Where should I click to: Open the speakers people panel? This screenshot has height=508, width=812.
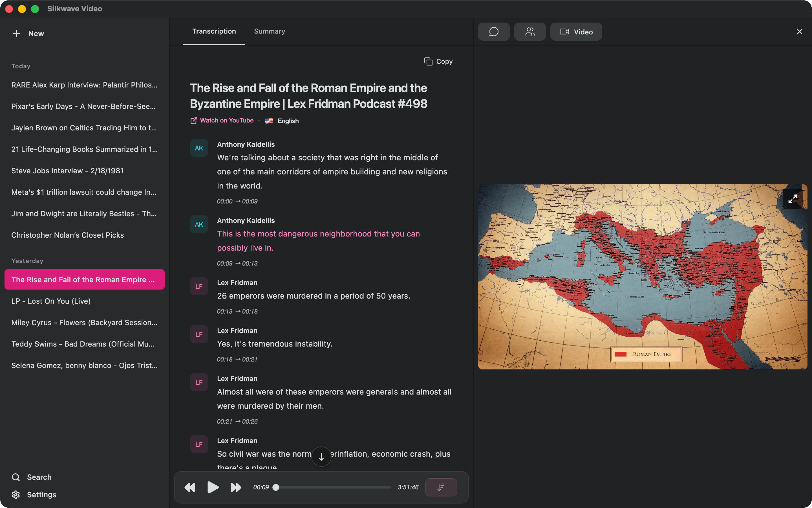pyautogui.click(x=530, y=32)
